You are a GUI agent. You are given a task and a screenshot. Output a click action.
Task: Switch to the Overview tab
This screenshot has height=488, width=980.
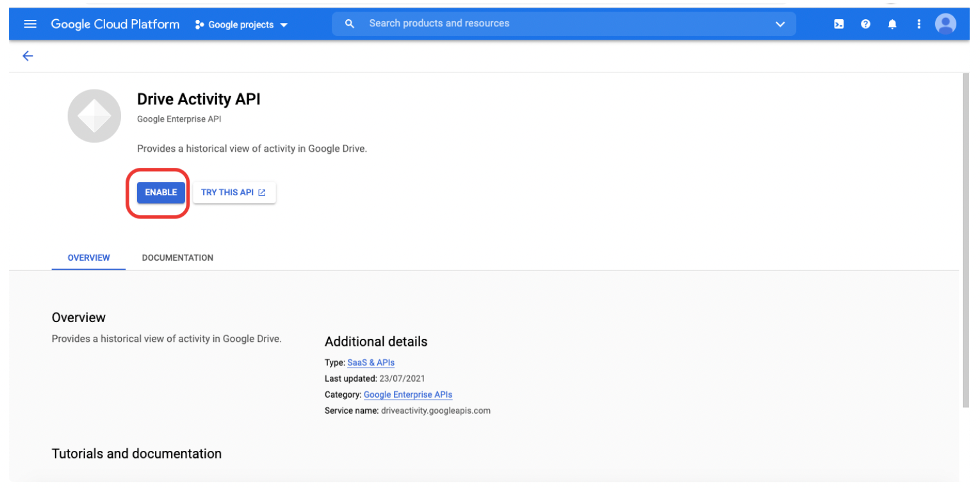pos(88,257)
